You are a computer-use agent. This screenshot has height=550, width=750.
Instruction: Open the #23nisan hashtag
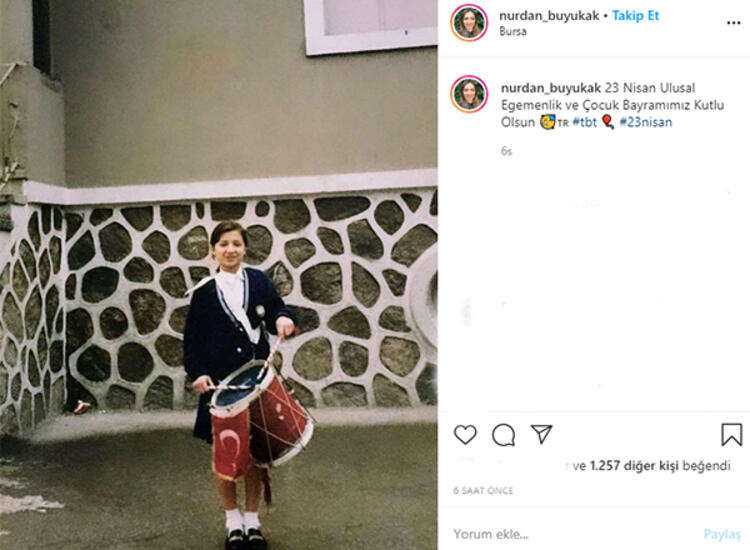(x=645, y=122)
